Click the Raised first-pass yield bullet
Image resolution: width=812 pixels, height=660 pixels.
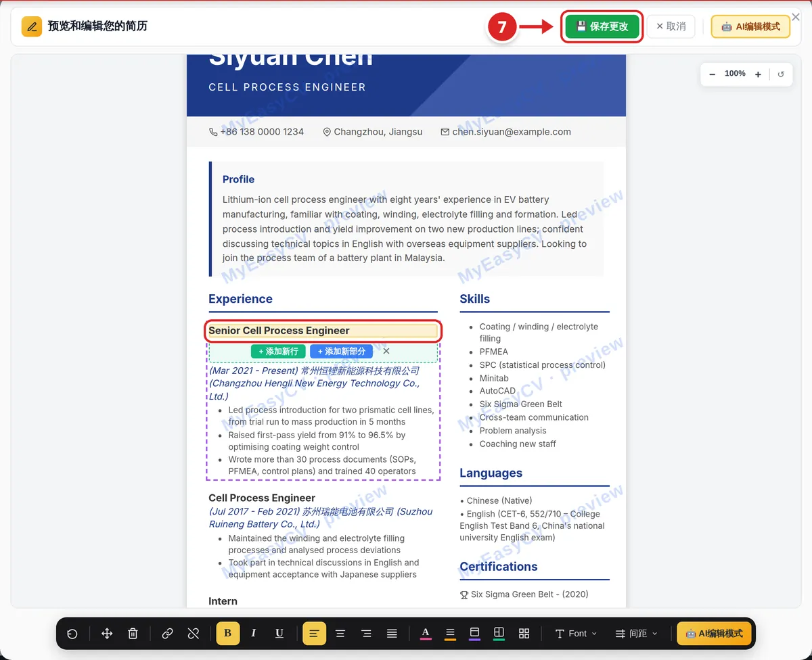tap(317, 441)
